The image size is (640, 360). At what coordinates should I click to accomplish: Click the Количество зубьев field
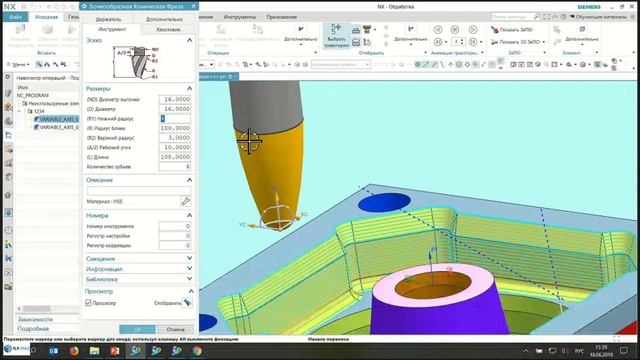175,167
